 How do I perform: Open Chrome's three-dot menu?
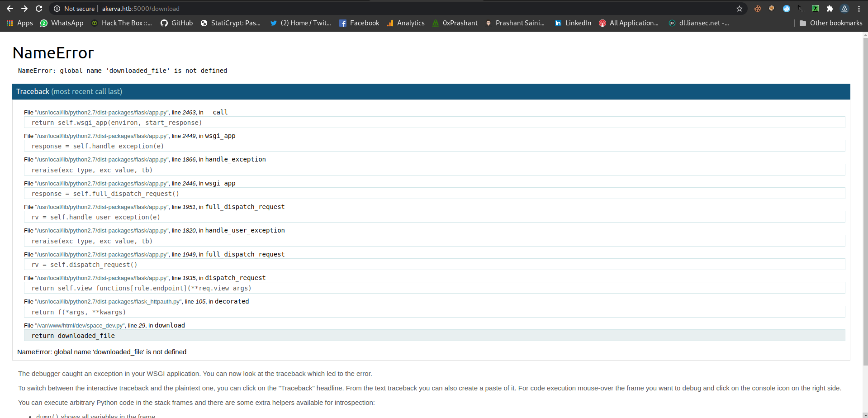point(859,8)
